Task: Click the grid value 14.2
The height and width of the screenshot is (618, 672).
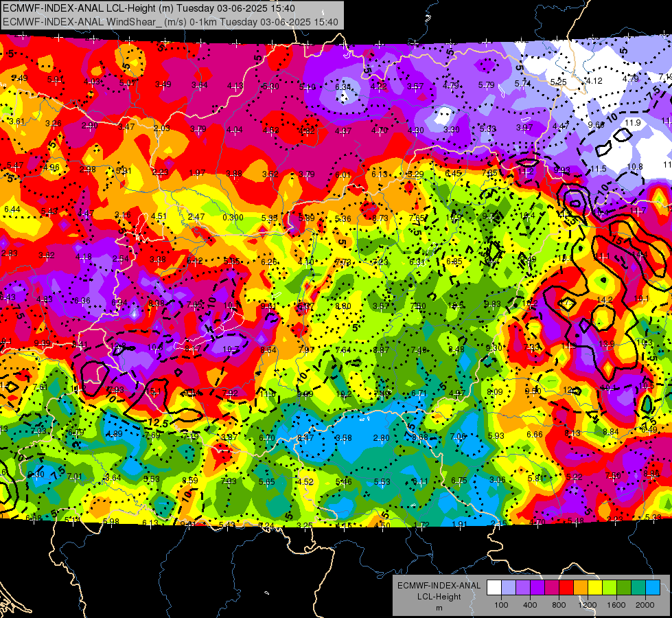Action: pyautogui.click(x=604, y=300)
